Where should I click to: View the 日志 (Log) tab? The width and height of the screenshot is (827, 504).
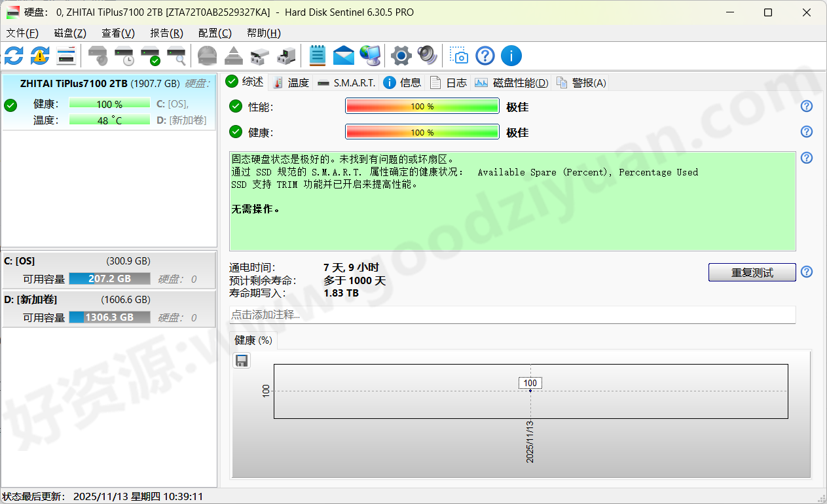tap(456, 82)
